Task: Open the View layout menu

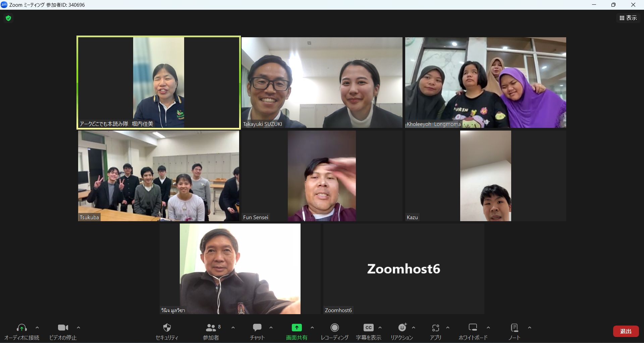Action: pos(628,18)
